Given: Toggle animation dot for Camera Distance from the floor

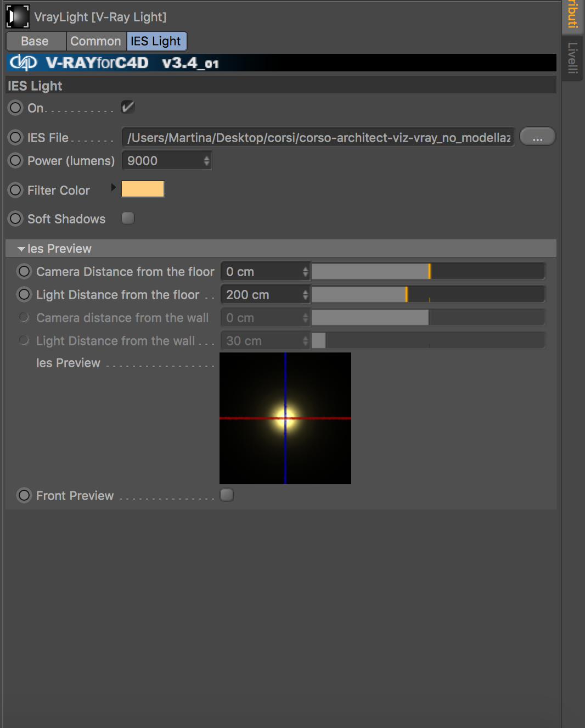Looking at the screenshot, I should pyautogui.click(x=24, y=271).
